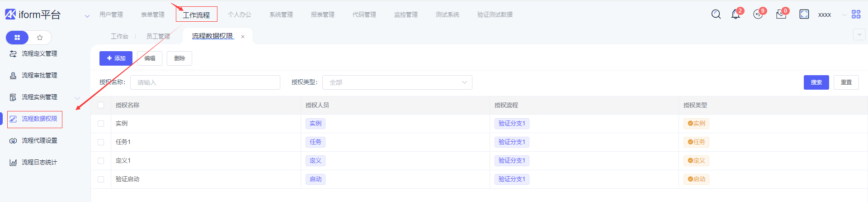Toggle fullscreen mode icon
Viewport: 868px width, 202px height.
coord(804,14)
